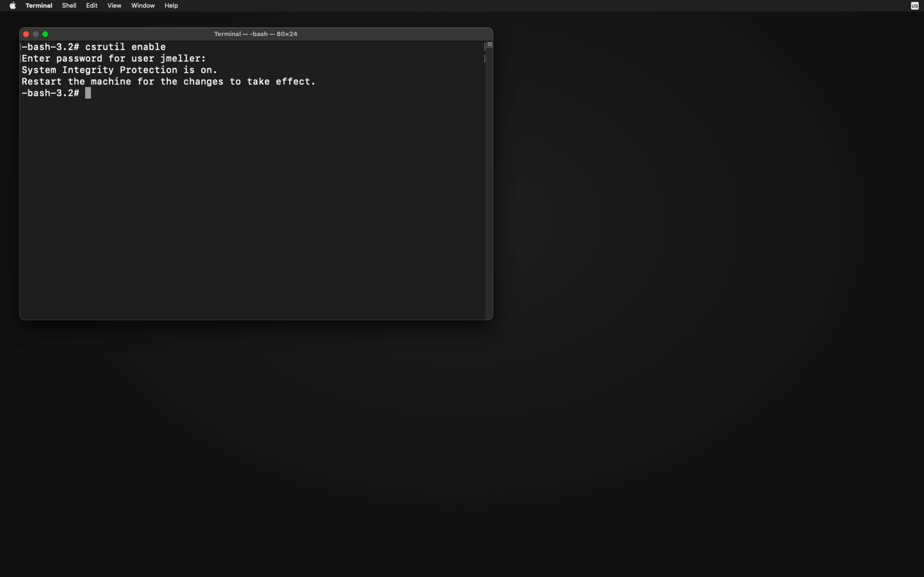Open the Terminal application menu
Viewport: 924px width, 577px height.
click(38, 5)
